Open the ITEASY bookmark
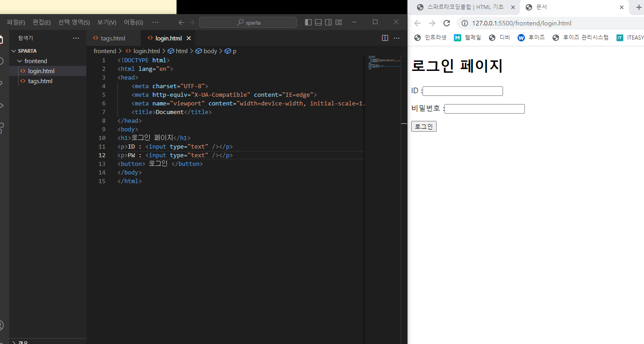Viewport: 644px width, 344px height. (630, 38)
